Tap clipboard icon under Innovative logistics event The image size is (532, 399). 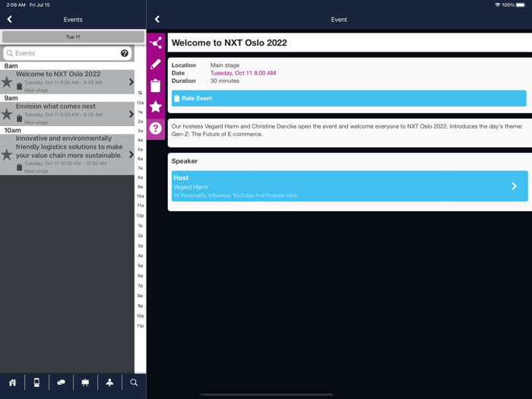[x=19, y=167]
